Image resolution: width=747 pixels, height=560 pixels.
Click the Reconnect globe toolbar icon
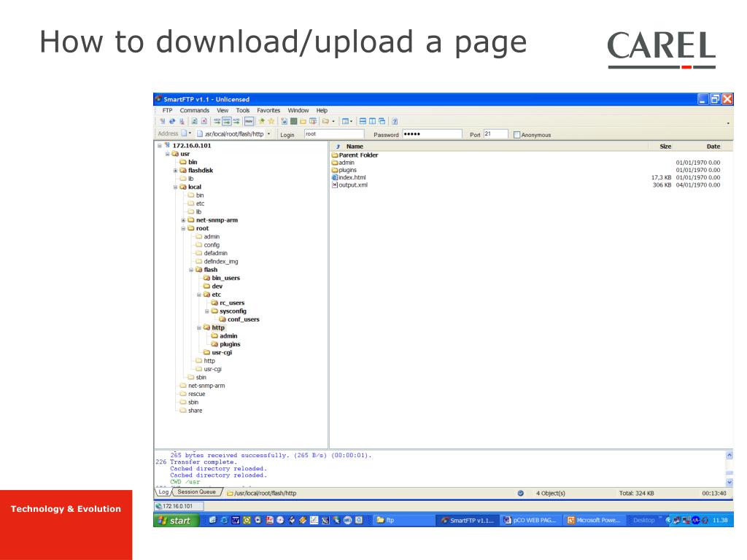pyautogui.click(x=172, y=122)
